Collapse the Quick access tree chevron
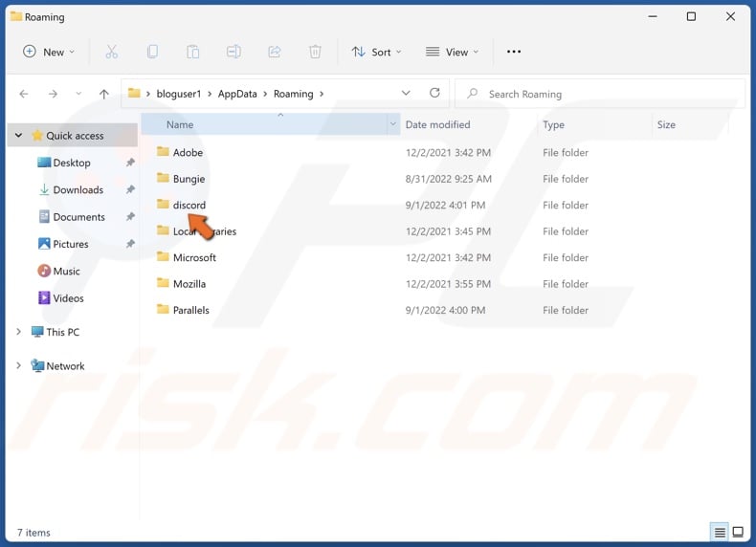 19,136
